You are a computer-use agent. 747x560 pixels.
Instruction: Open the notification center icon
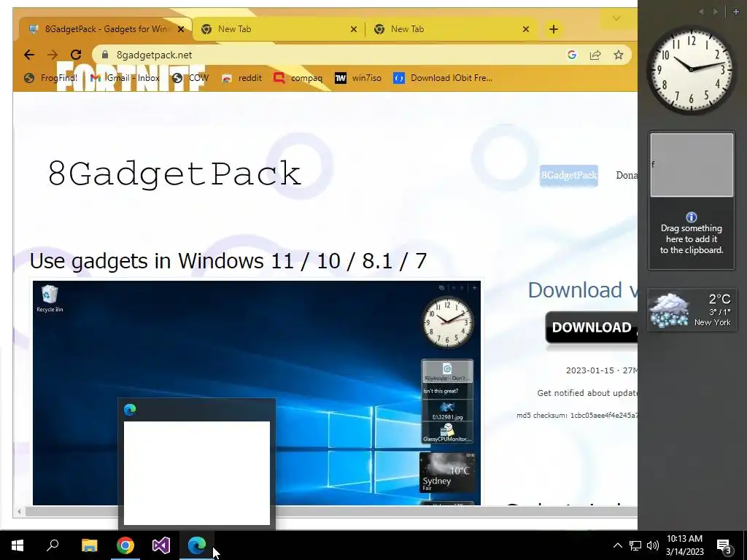724,545
